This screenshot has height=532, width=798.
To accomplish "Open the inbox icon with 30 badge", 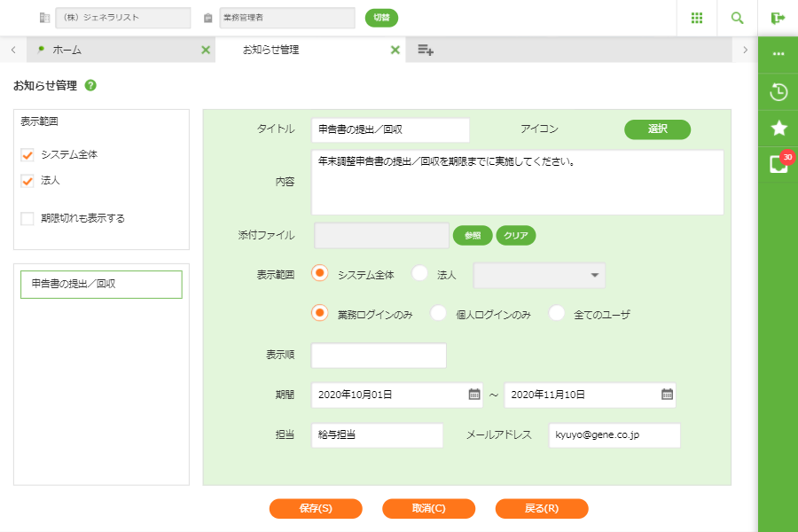I will click(x=778, y=164).
